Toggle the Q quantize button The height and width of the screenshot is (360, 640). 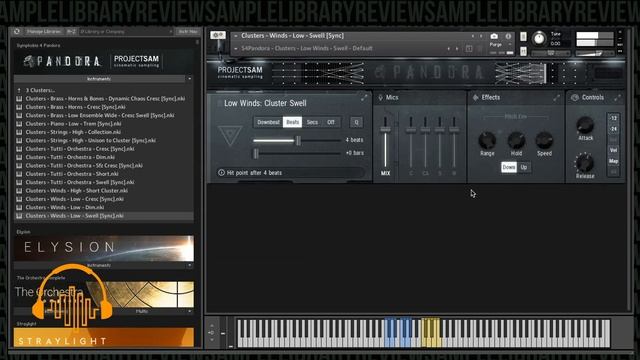[356, 122]
